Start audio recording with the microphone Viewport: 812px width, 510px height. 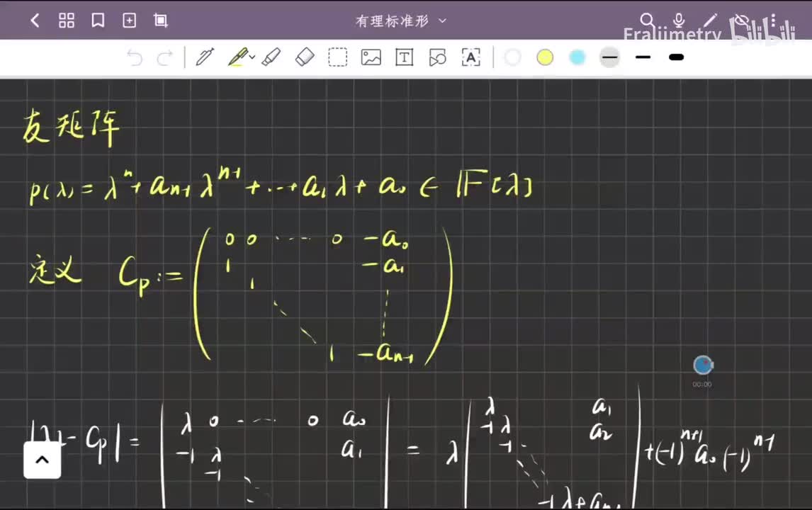click(x=679, y=21)
